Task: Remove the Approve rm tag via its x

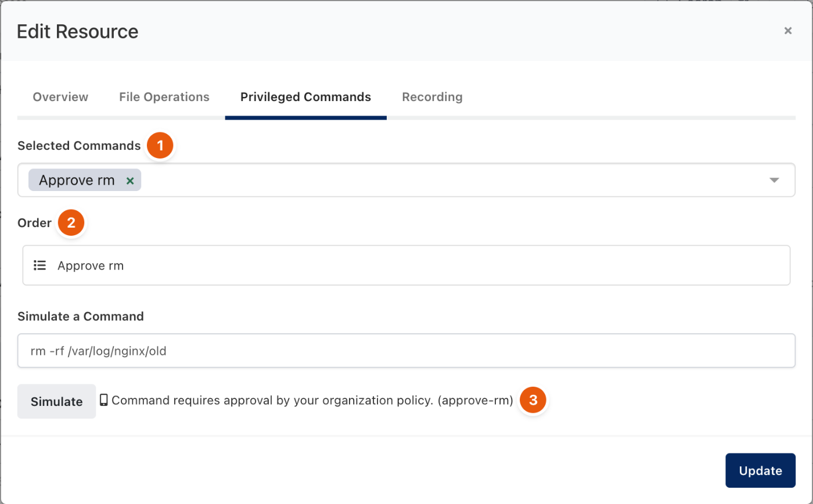Action: coord(131,181)
